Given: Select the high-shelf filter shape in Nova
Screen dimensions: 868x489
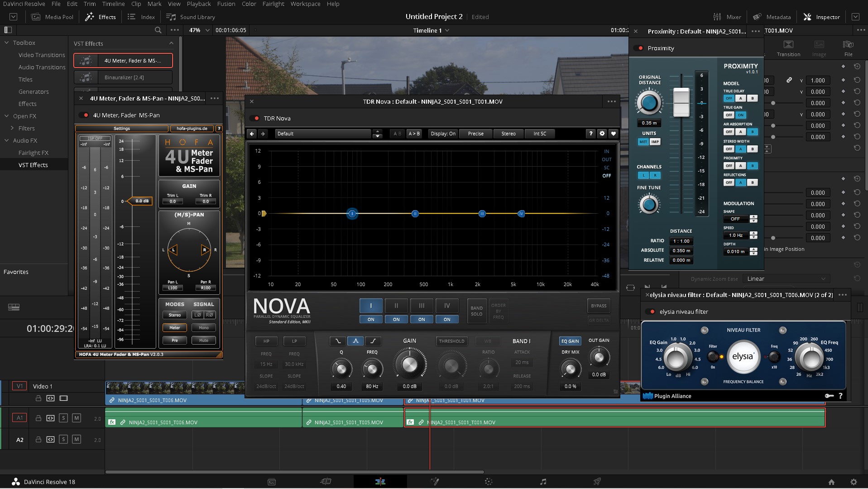Looking at the screenshot, I should (x=373, y=341).
